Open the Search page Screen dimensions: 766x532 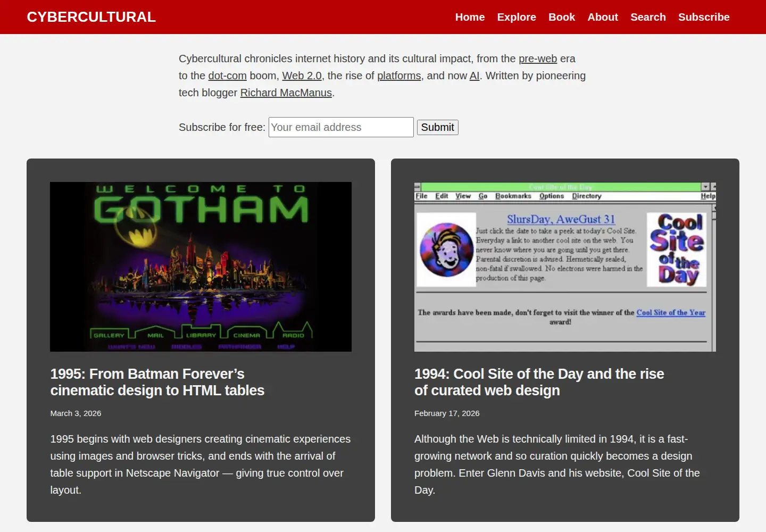click(x=648, y=17)
